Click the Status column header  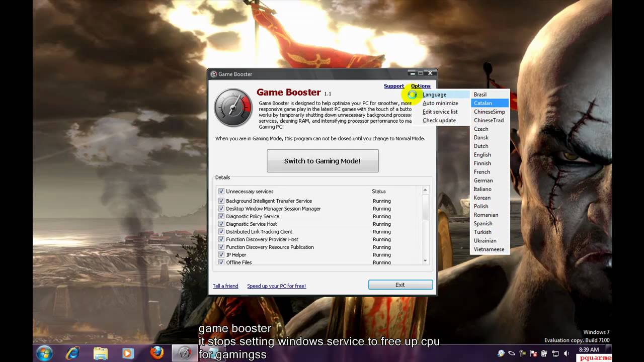tap(379, 192)
